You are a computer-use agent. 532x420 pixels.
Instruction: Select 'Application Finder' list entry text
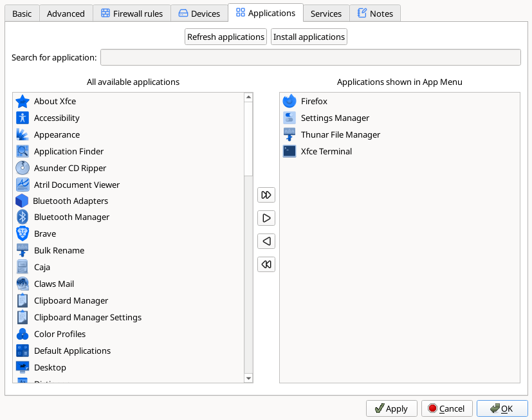(69, 151)
